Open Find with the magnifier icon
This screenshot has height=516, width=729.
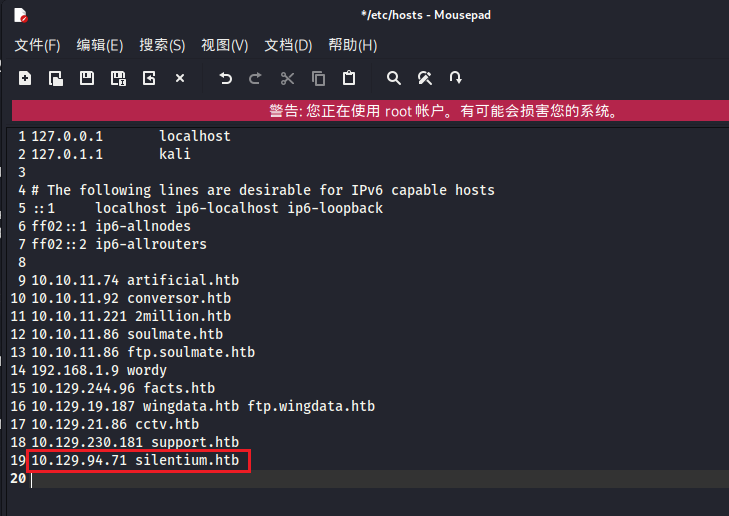(394, 78)
